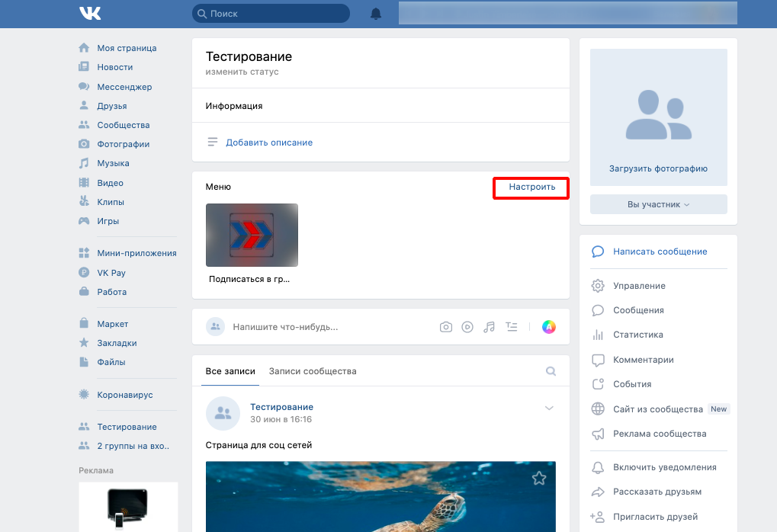Click the VK logo icon

coord(89,14)
